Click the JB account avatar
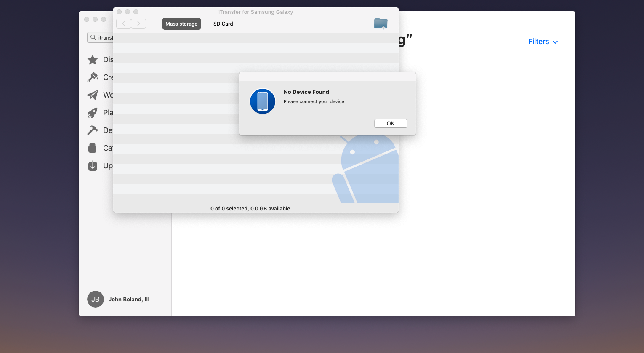Image resolution: width=644 pixels, height=353 pixels. point(96,299)
